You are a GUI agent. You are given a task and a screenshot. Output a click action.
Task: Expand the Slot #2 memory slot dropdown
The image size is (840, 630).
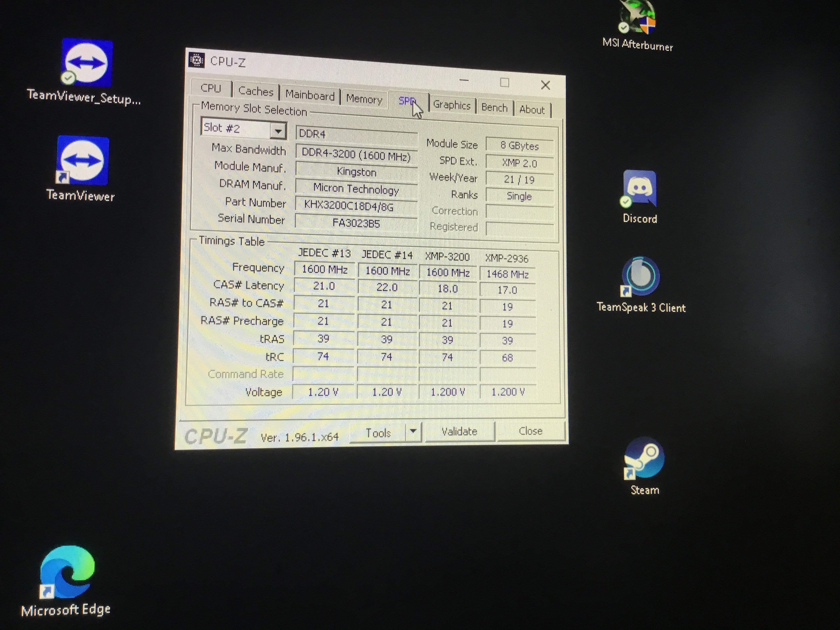click(x=278, y=132)
